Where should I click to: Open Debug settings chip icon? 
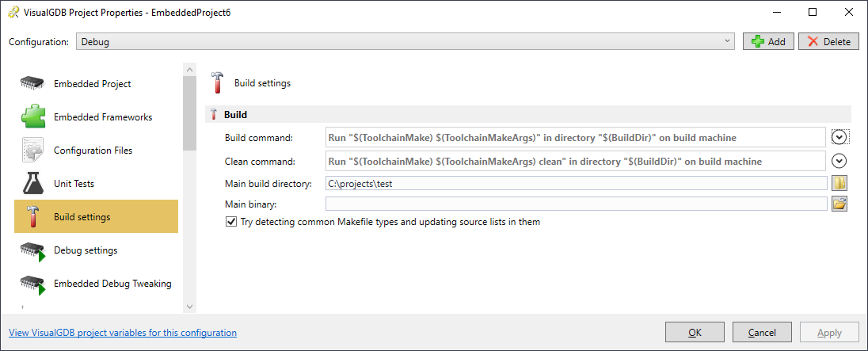pyautogui.click(x=32, y=250)
